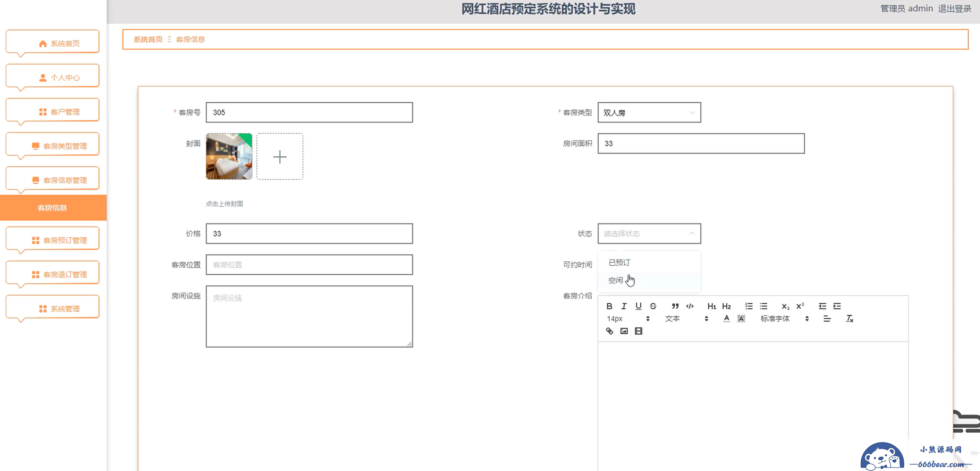Open the text color picker
Viewport: 980px width, 471px height.
[x=726, y=318]
